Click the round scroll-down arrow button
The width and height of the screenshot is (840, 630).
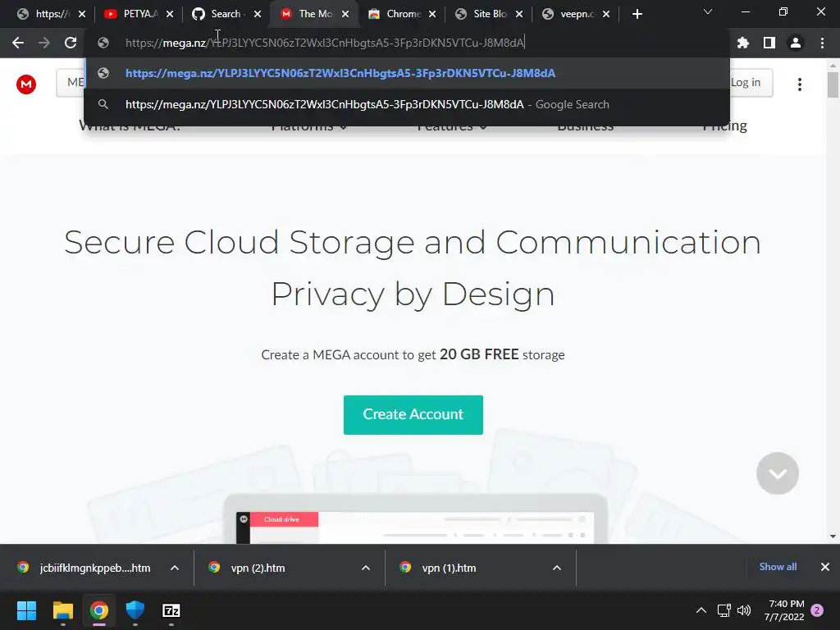(x=778, y=473)
